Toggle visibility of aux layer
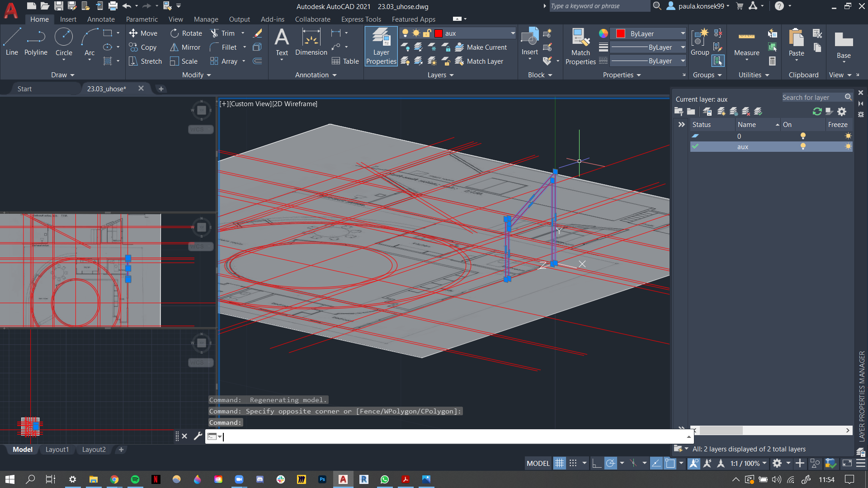Viewport: 868px width, 488px height. pos(803,146)
